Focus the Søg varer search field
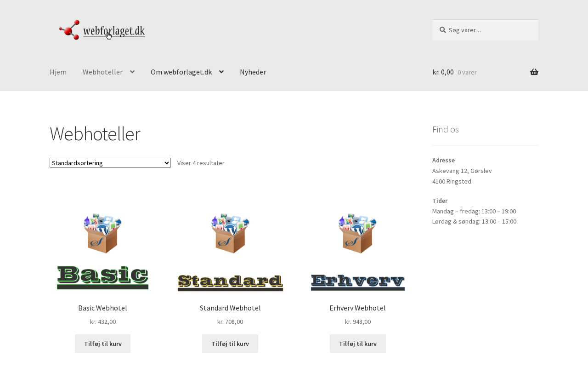Viewport: 588px width, 368px height. coord(485,30)
